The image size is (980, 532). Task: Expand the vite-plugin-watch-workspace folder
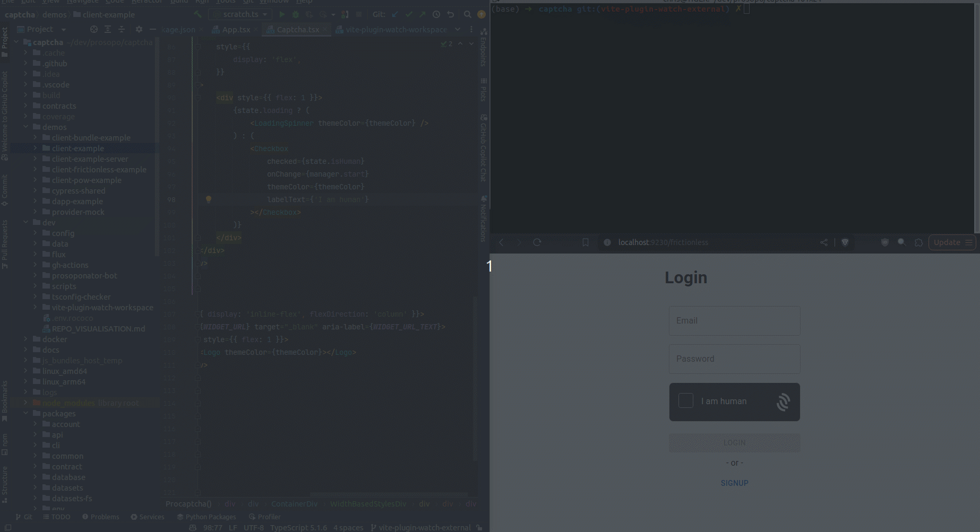tap(35, 307)
